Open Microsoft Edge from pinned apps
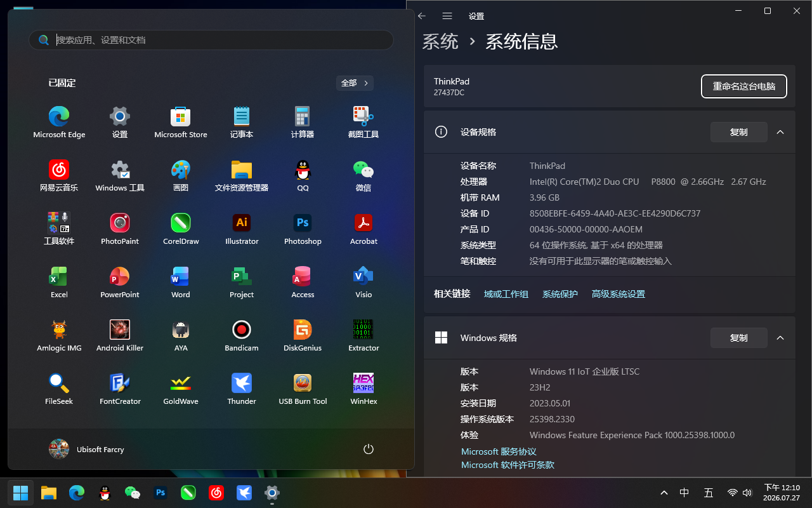Screen dimensions: 812x508 (59, 122)
